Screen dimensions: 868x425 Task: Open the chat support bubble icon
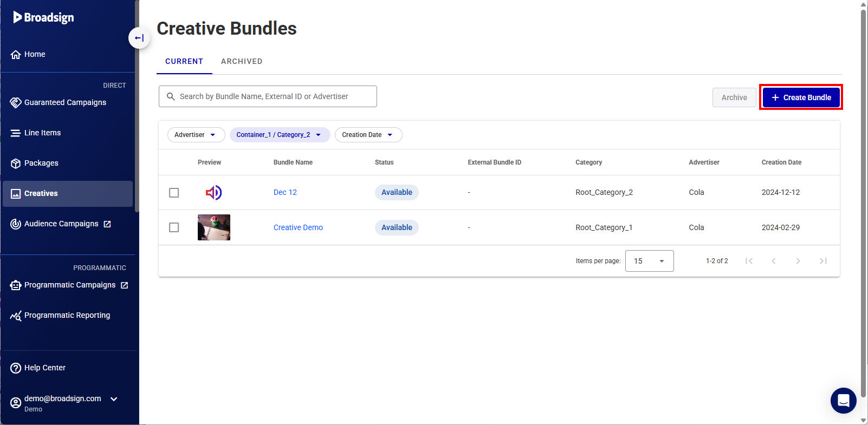843,401
